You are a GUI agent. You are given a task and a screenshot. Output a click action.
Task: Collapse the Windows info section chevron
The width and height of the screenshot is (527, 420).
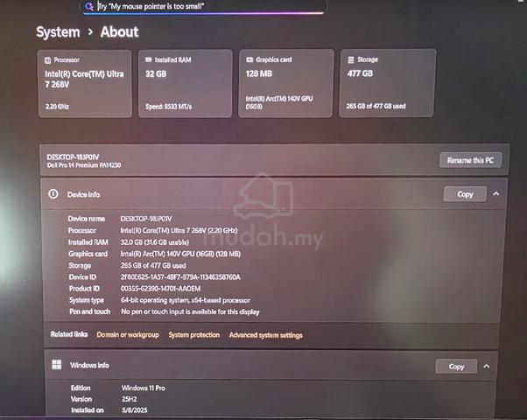tap(487, 367)
